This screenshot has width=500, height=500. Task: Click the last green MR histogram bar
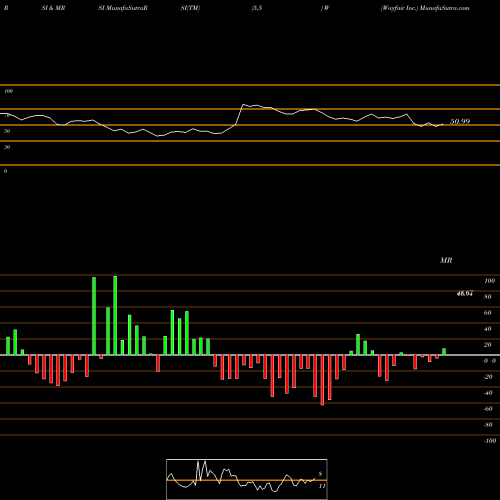point(444,352)
